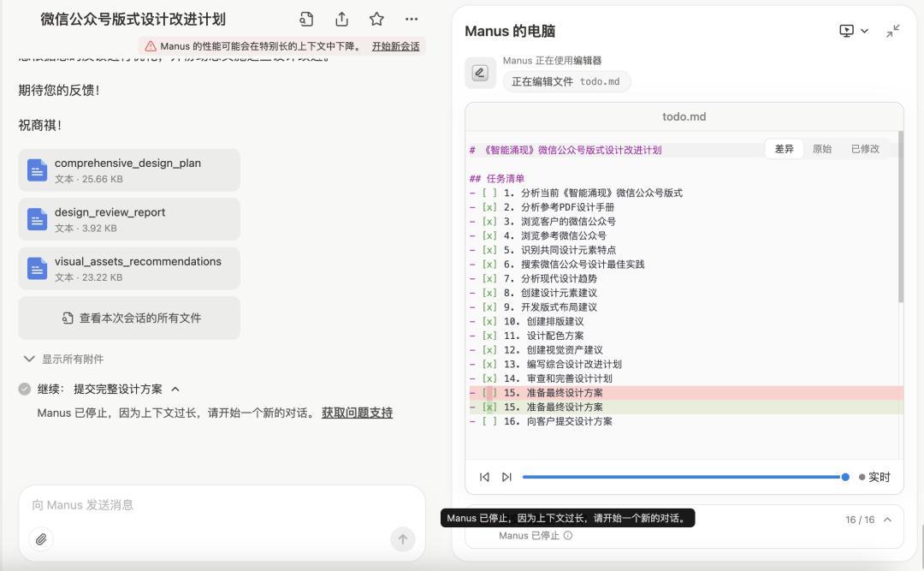Click the 16 / 16 step counter text

tap(860, 520)
